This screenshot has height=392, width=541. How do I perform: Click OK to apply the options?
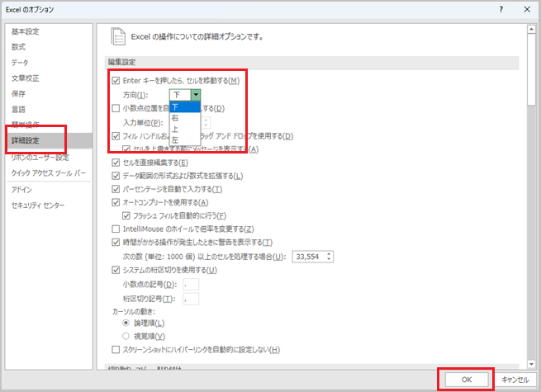(x=467, y=380)
